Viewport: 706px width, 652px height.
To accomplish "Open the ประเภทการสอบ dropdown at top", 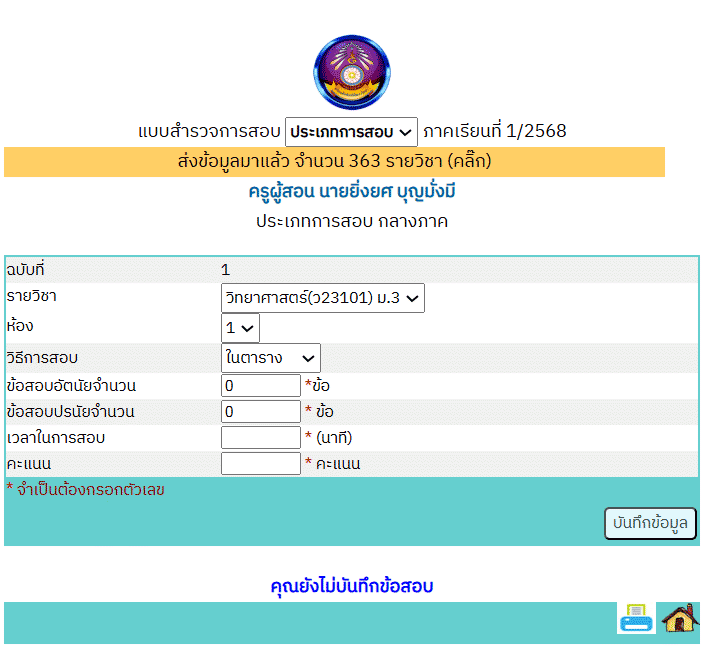I will (x=351, y=132).
